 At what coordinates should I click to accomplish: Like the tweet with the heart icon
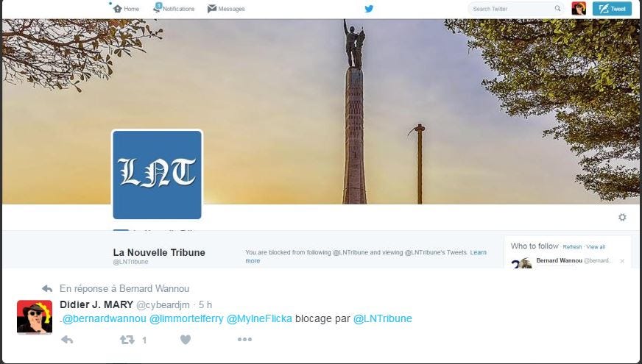coord(186,340)
